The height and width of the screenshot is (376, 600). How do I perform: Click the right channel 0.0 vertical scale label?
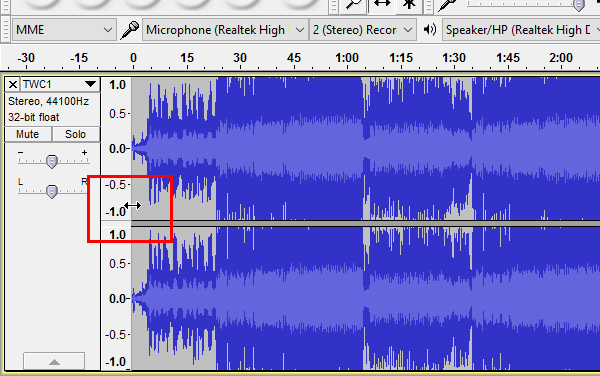click(x=117, y=298)
